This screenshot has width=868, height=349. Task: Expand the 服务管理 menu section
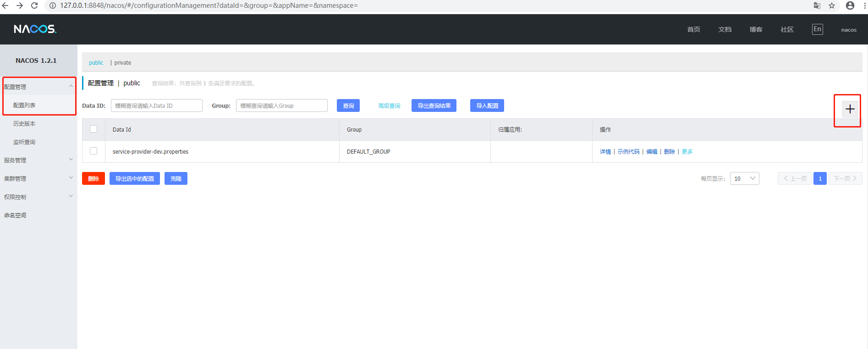tap(38, 160)
